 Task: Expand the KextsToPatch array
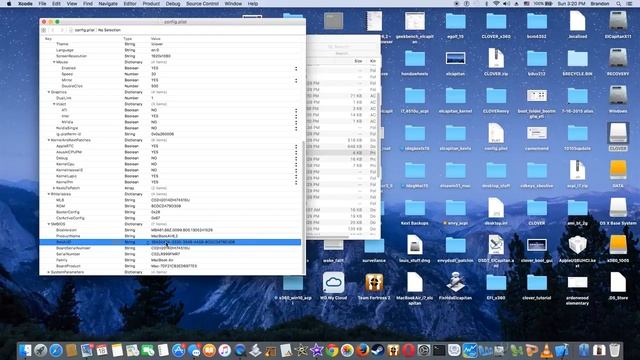point(54,188)
